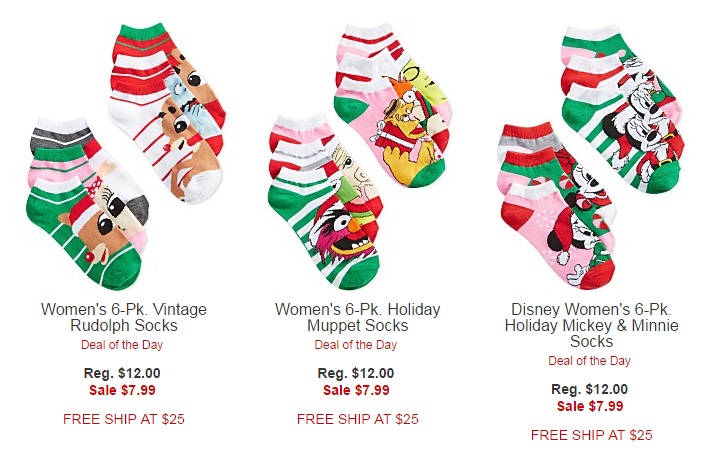Open the Holiday Muppet Socks product image

[359, 157]
